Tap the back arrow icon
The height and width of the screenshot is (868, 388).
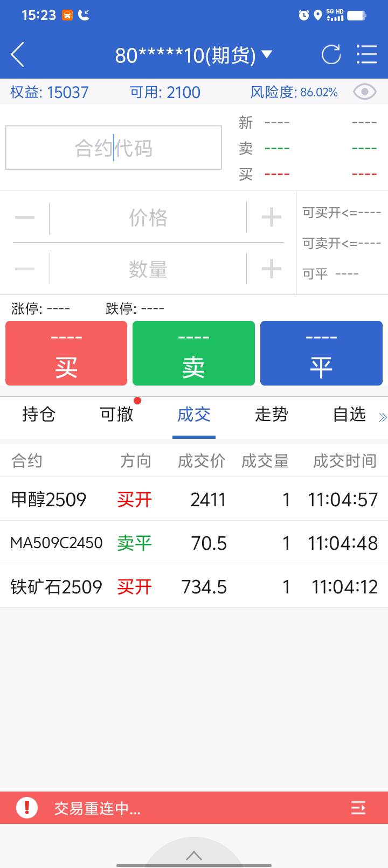tap(18, 55)
